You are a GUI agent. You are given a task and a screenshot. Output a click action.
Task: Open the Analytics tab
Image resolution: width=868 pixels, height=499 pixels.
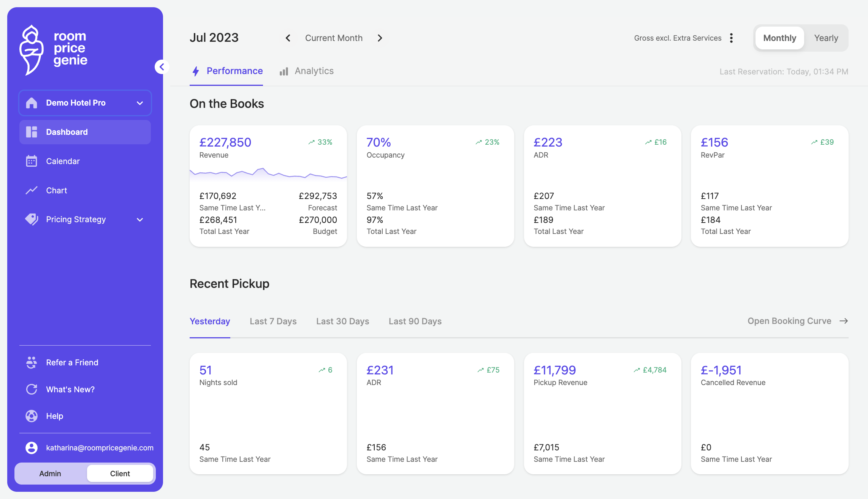point(307,71)
